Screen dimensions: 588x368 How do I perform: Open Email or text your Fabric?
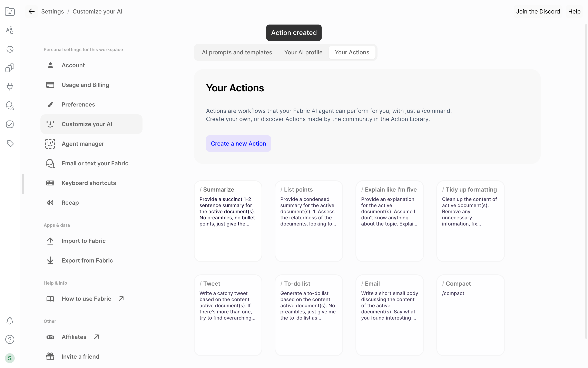91,163
